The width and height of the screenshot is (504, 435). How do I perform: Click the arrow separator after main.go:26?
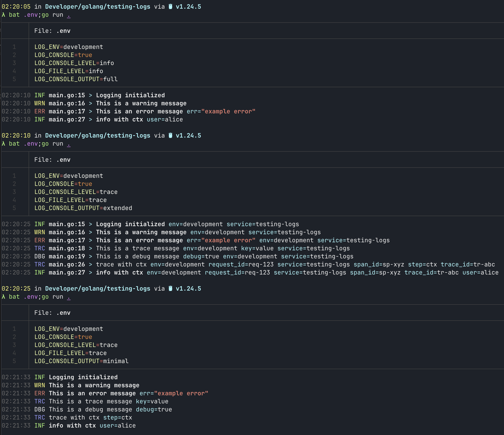click(x=91, y=264)
